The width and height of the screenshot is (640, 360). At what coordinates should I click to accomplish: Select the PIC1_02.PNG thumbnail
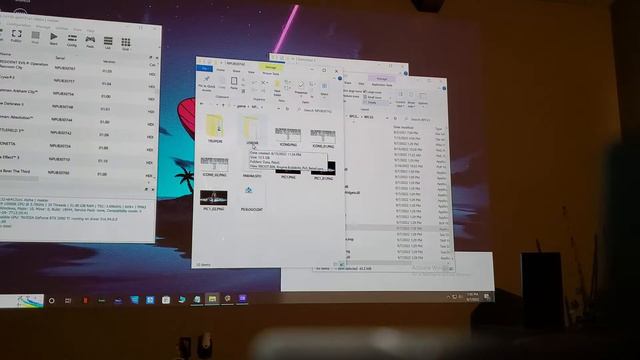[x=214, y=200]
